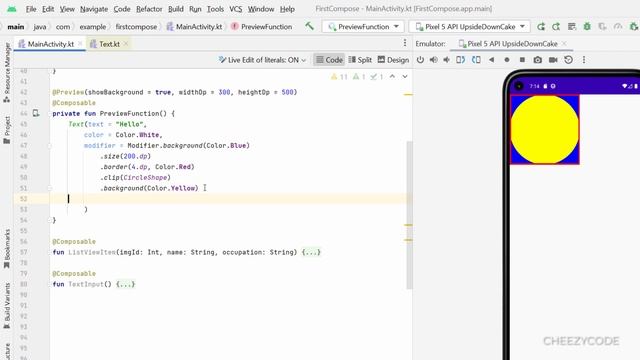Screen dimensions: 640x360
Task: Toggle Live Edit of literals dropdown
Action: [262, 60]
